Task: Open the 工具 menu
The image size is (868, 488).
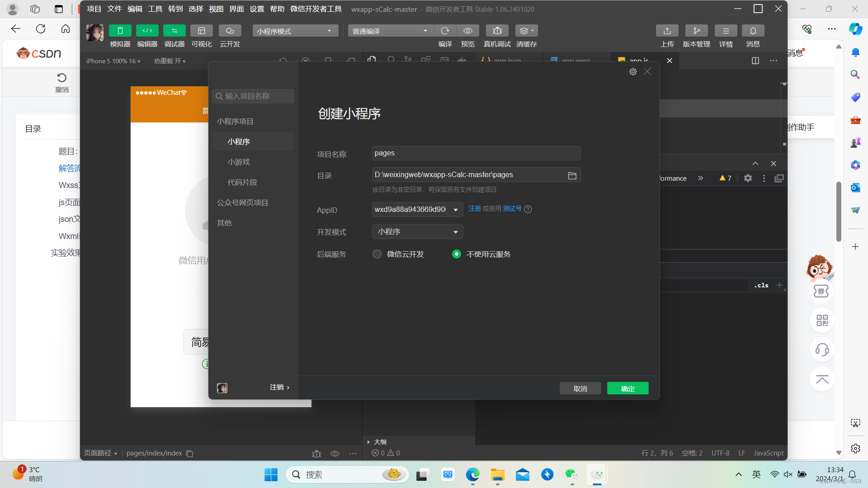Action: [x=155, y=9]
